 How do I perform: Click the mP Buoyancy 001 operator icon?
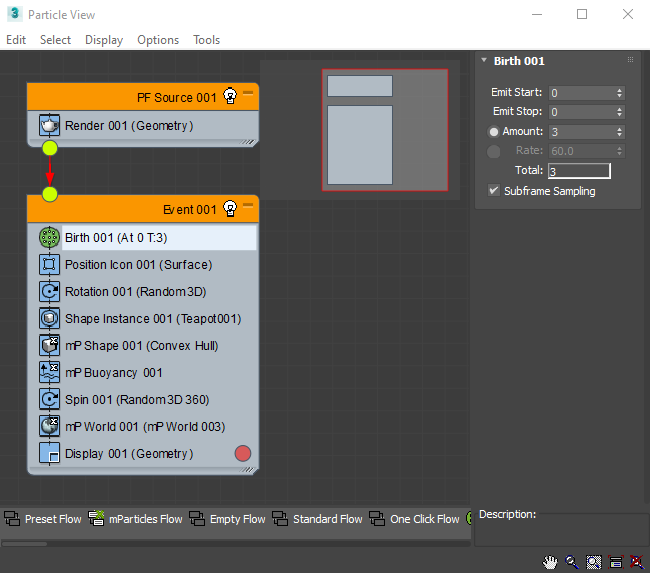pyautogui.click(x=49, y=372)
